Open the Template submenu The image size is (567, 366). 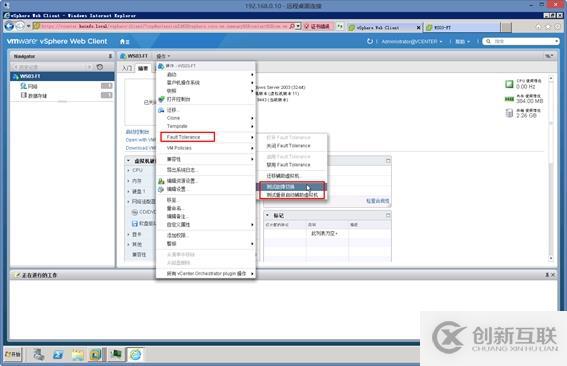coord(206,126)
